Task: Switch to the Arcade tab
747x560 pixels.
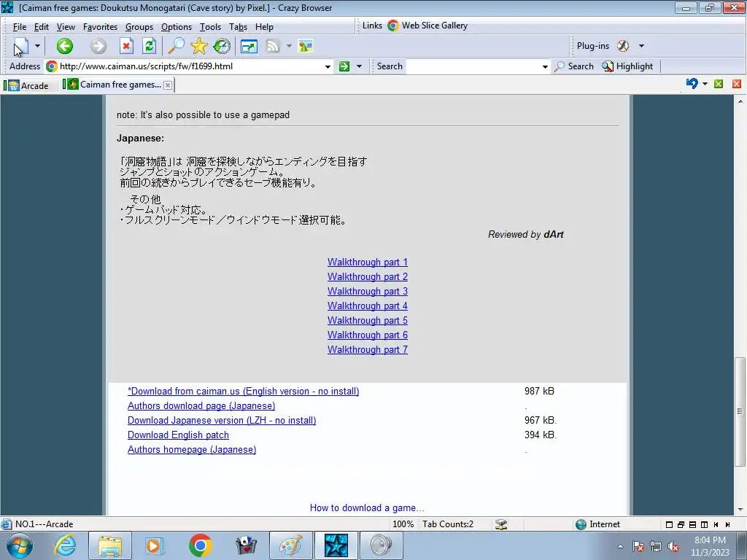Action: coord(28,86)
